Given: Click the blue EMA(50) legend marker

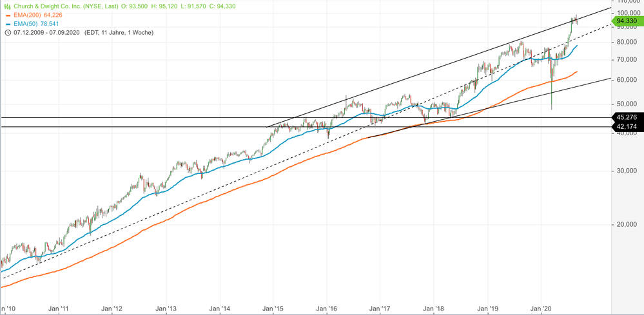Looking at the screenshot, I should pyautogui.click(x=8, y=23).
